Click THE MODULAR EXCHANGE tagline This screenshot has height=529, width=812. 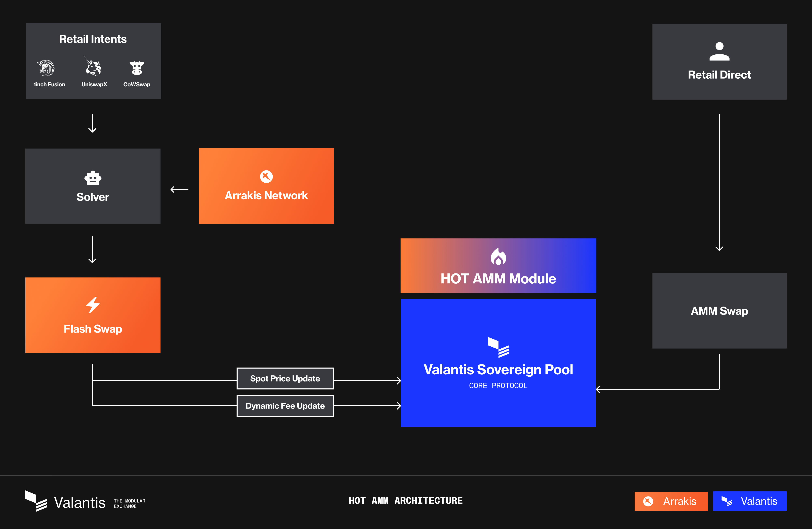pyautogui.click(x=130, y=503)
